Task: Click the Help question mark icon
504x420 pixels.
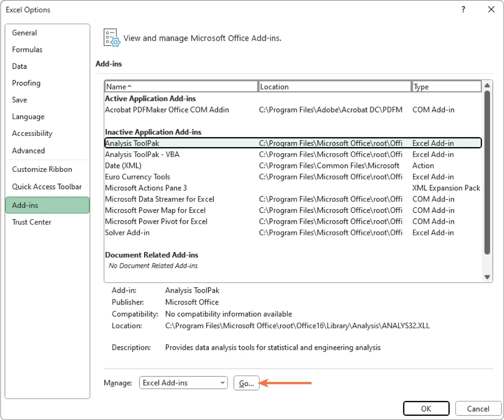Action: (x=463, y=9)
